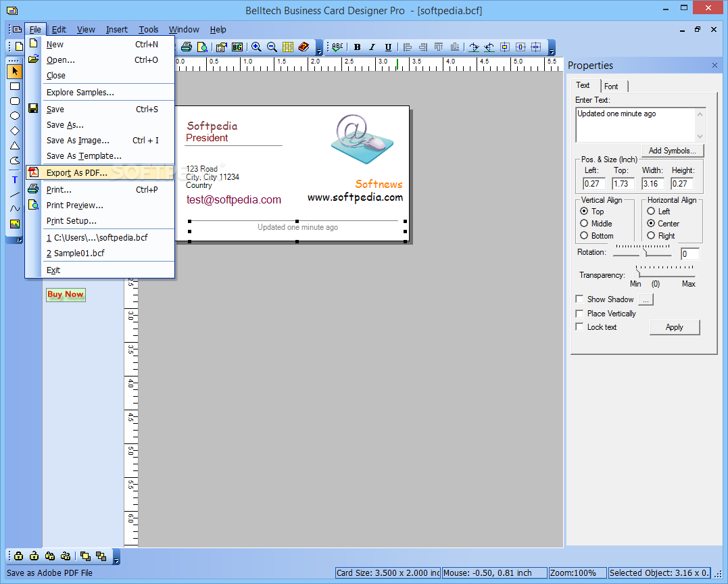This screenshot has width=728, height=584.
Task: Click the Width input field
Action: pyautogui.click(x=653, y=184)
